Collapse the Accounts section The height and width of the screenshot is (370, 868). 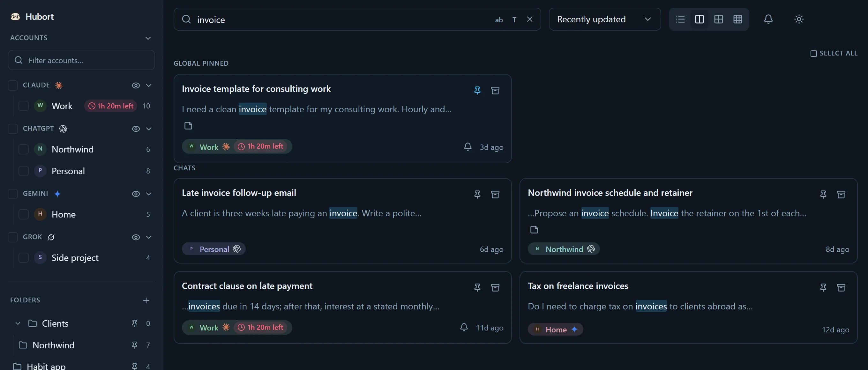148,38
